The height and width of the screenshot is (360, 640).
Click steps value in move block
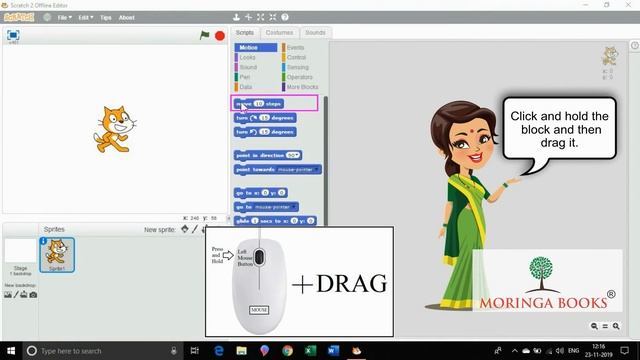click(x=259, y=104)
